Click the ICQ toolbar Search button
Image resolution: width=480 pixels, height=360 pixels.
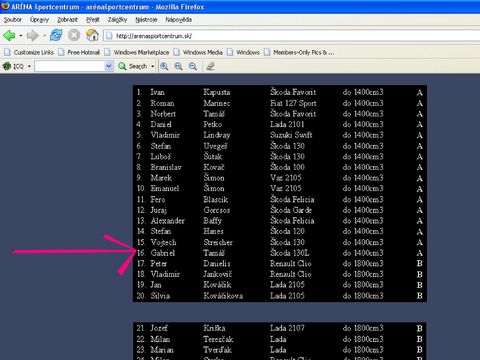[x=133, y=66]
